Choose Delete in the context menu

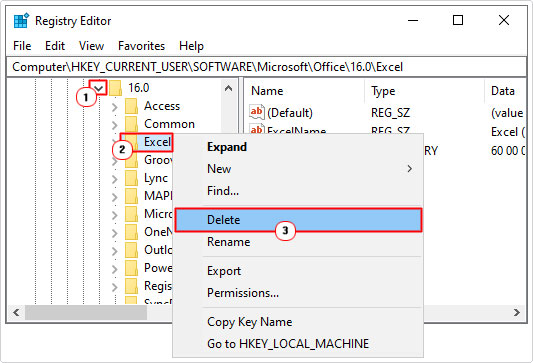(x=298, y=220)
